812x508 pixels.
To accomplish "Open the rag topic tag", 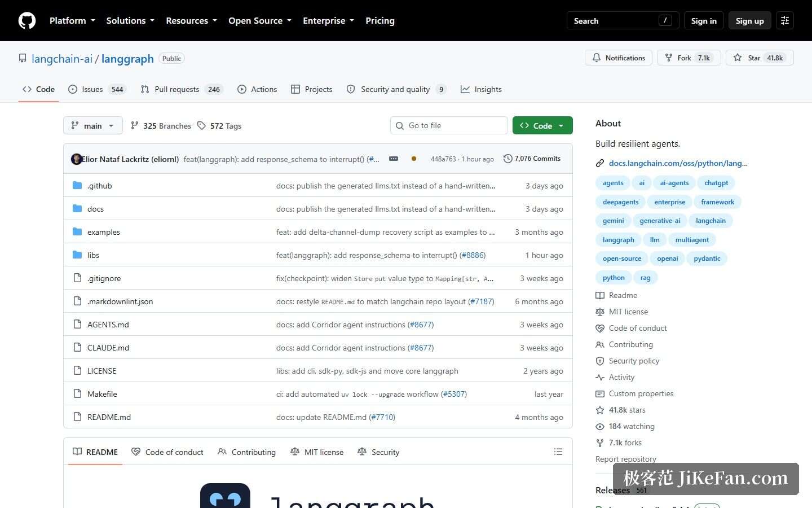I will tap(646, 278).
